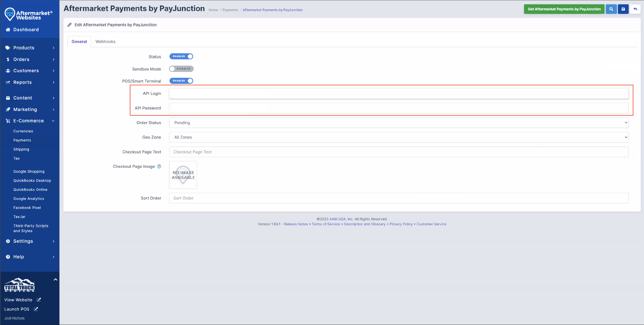The height and width of the screenshot is (325, 644).
Task: Click the Checkout Page Text field
Action: 399,152
